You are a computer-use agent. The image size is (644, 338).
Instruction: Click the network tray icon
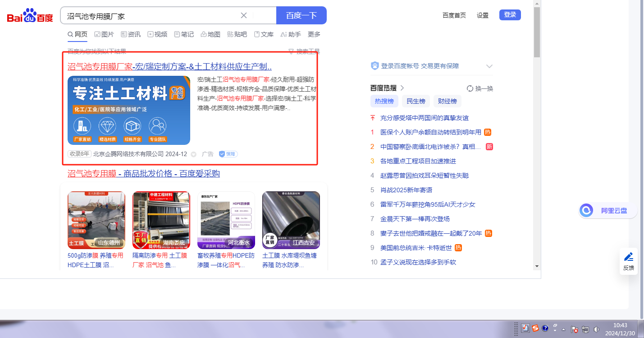(585, 329)
